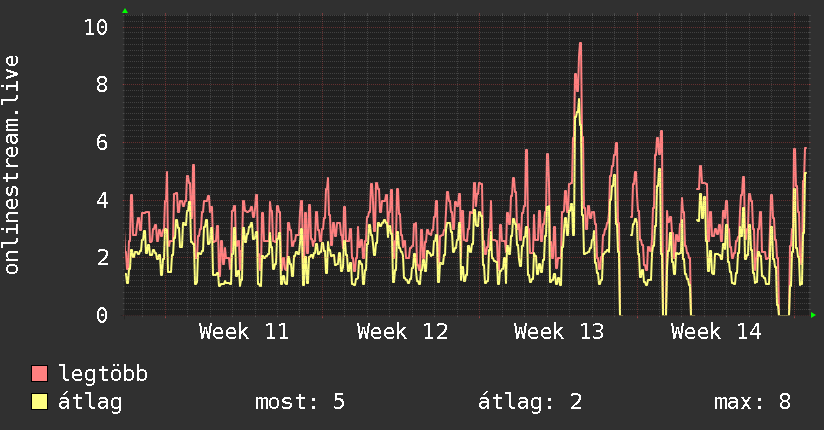Click the Week 13 axis label
Viewport: 824px width, 430px height.
pyautogui.click(x=559, y=332)
